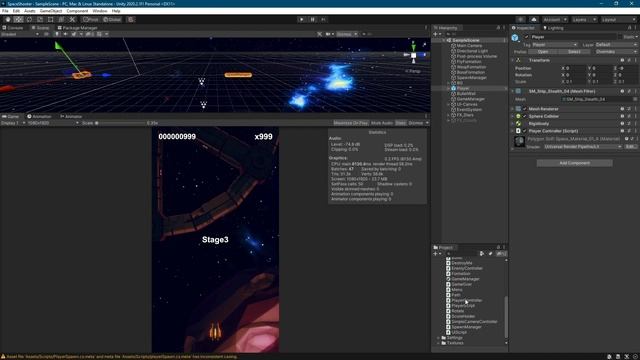Open the GameObject menu
640x360 pixels.
point(51,11)
